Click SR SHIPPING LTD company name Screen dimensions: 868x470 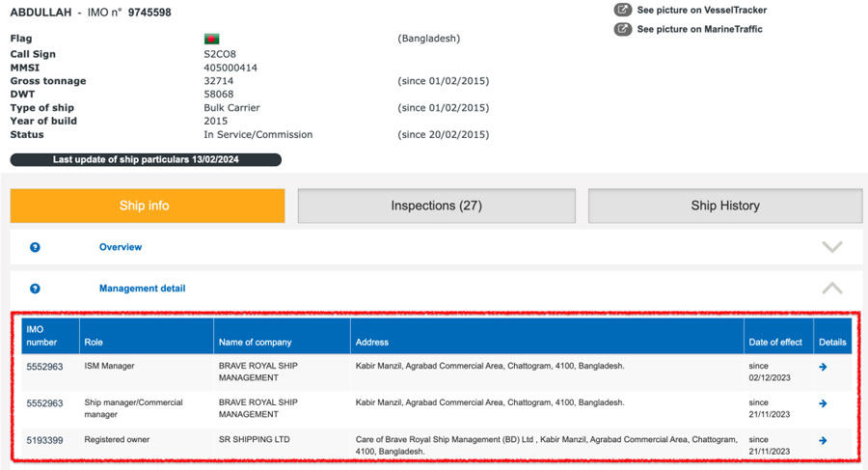(254, 439)
